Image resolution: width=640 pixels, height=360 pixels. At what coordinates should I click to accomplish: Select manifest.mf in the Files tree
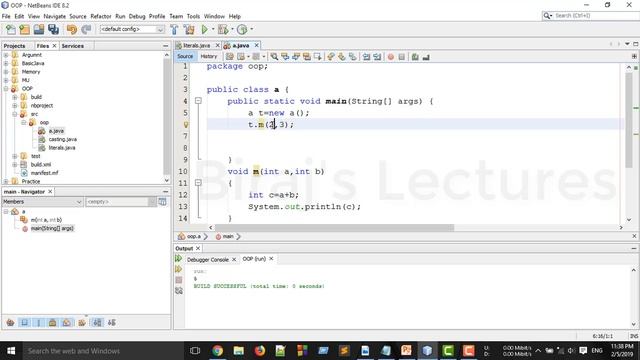pos(44,173)
